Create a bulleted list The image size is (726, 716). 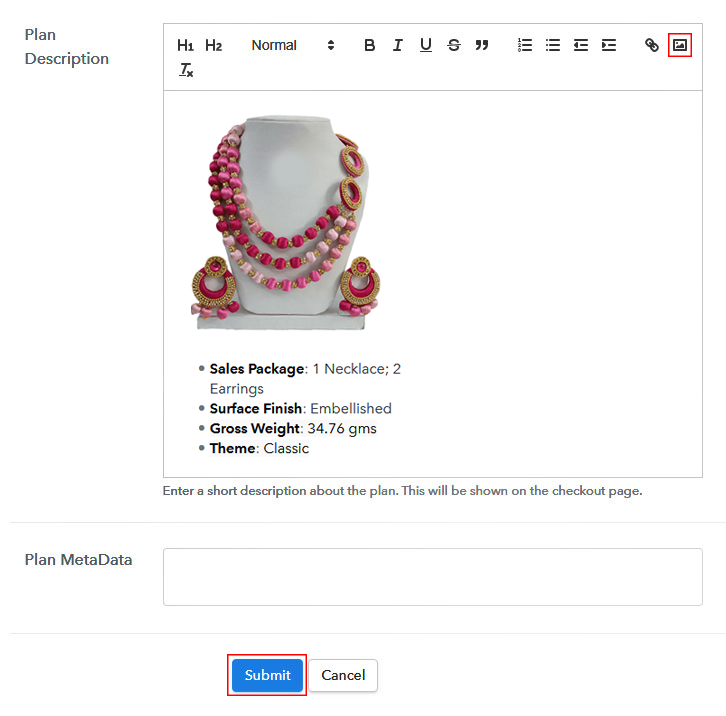click(x=553, y=45)
